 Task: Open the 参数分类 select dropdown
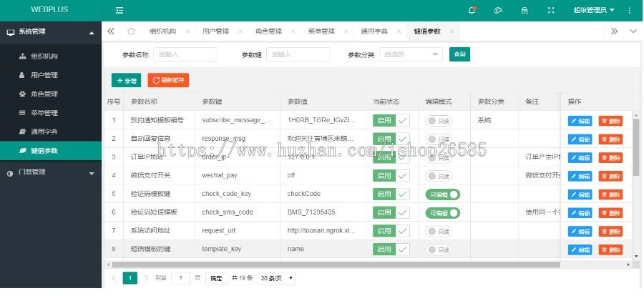click(x=411, y=54)
